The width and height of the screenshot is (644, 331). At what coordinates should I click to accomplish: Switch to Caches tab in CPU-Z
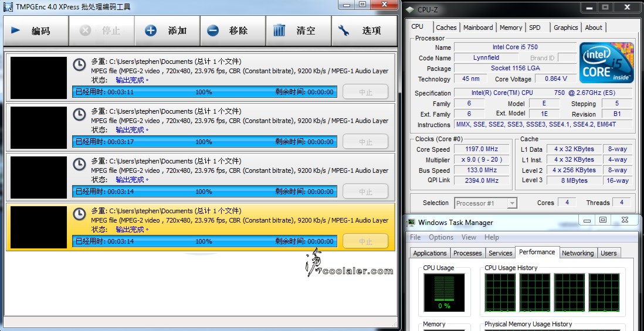pos(446,28)
